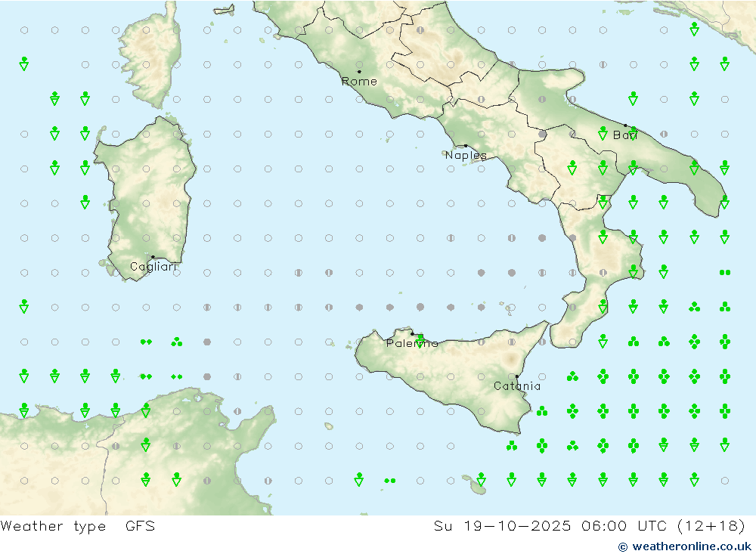Select the green shower symbol over Palermo
Screen dimensions: 756x554
tap(420, 340)
